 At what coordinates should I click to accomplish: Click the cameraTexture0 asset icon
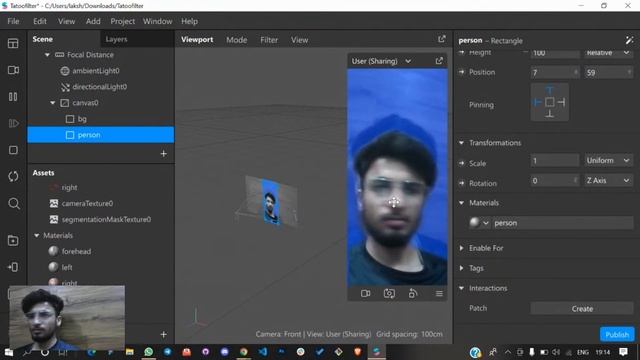coord(53,203)
